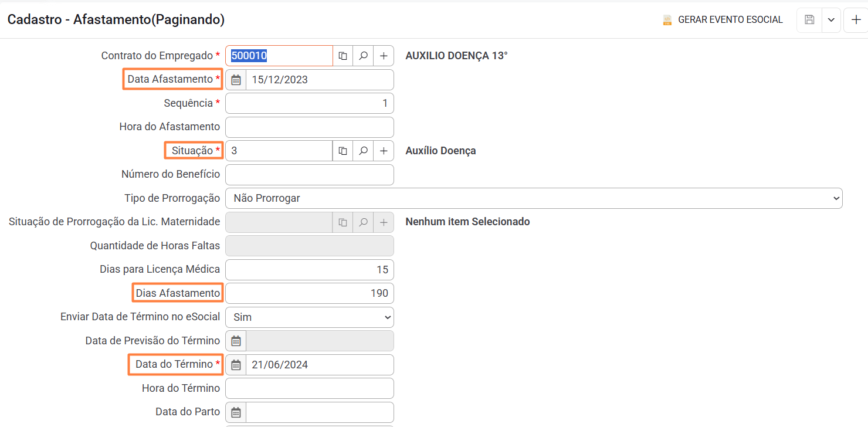This screenshot has width=868, height=427.
Task: Click the Situação search magnifier icon
Action: pos(363,151)
